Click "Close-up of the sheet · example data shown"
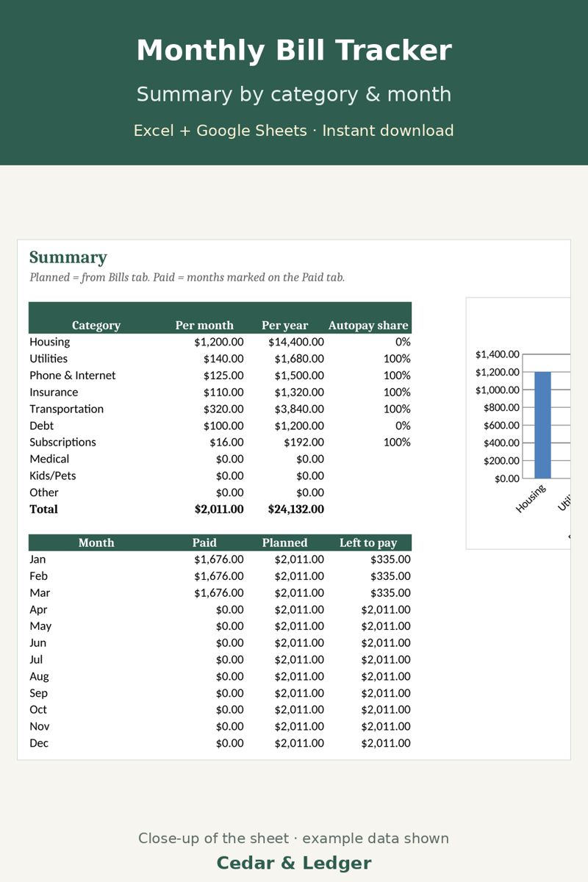Screen dimensions: 588x882 294,839
